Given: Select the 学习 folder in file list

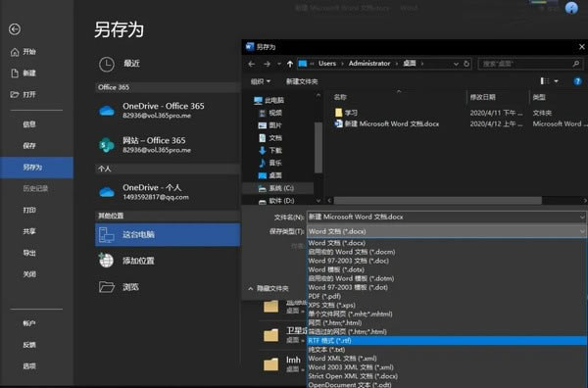Looking at the screenshot, I should [x=347, y=113].
